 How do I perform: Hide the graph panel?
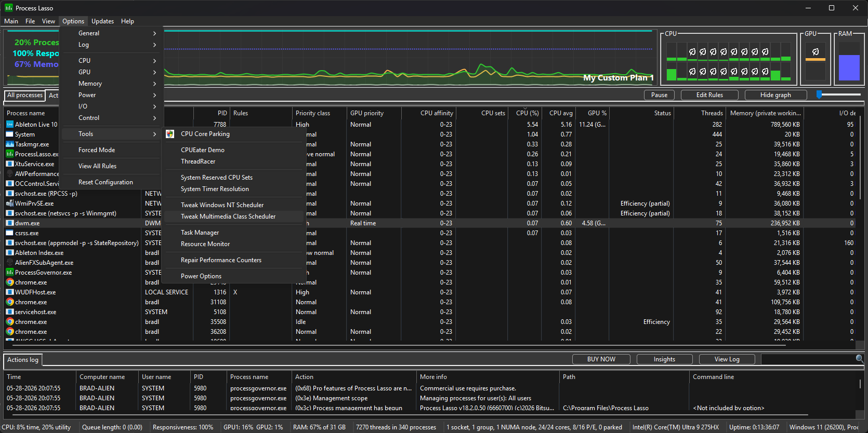tap(775, 95)
